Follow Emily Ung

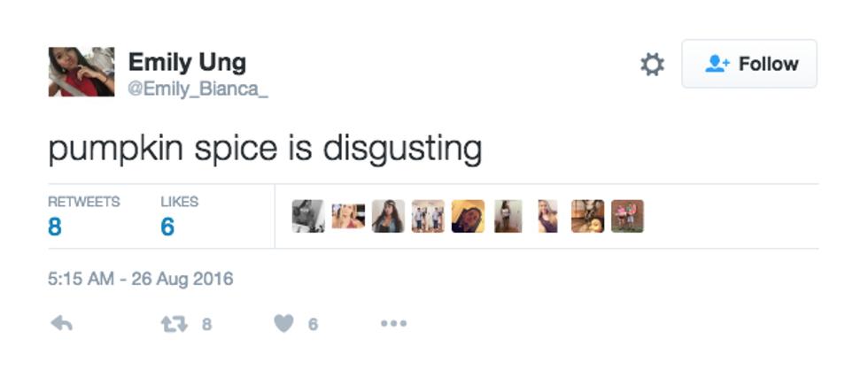[x=749, y=64]
